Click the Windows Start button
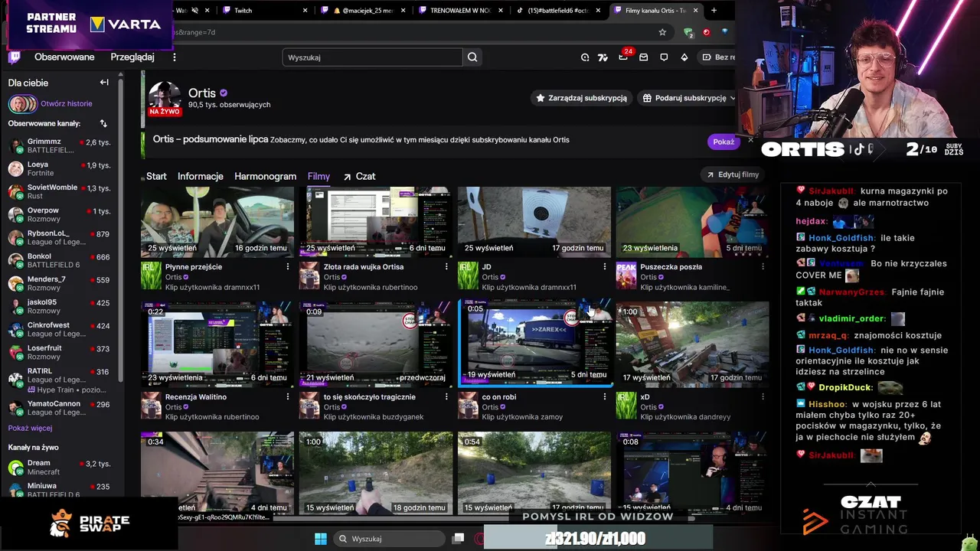The image size is (980, 551). coord(321,539)
